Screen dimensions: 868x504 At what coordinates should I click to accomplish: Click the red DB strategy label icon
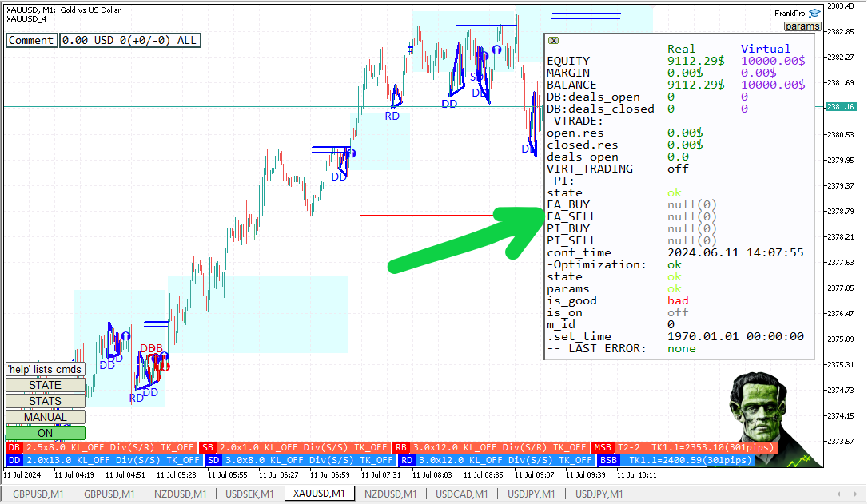tap(14, 448)
